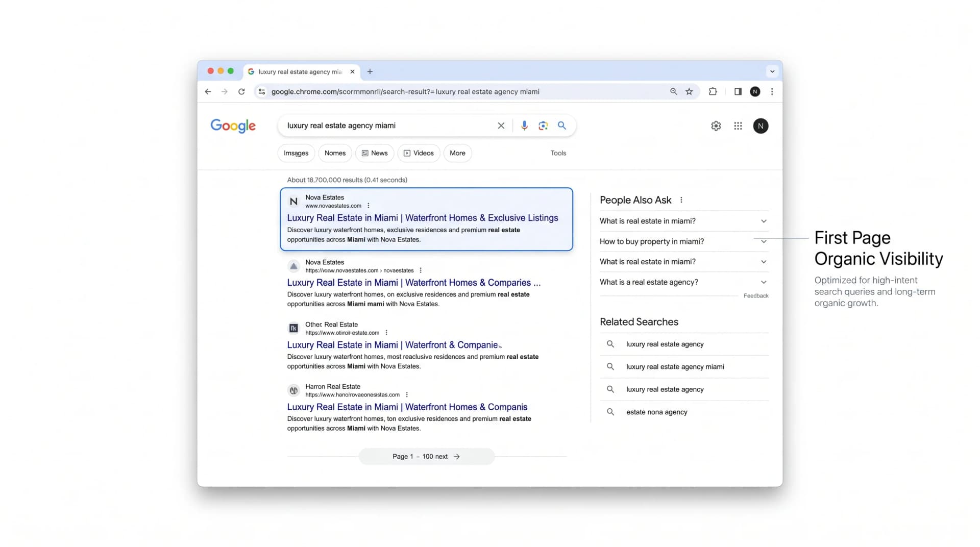Go to next page via 'Page 1 – 100 next'
Image resolution: width=980 pixels, height=547 pixels.
coord(427,457)
